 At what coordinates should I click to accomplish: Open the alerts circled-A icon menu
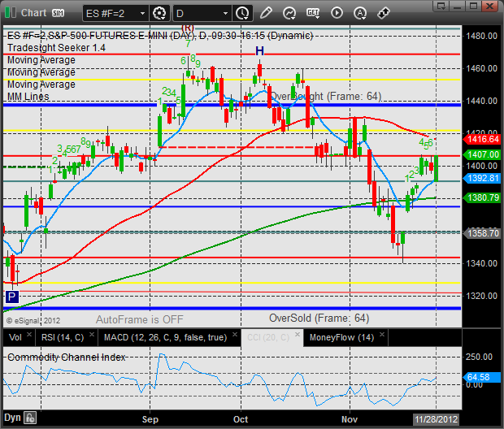click(x=360, y=13)
